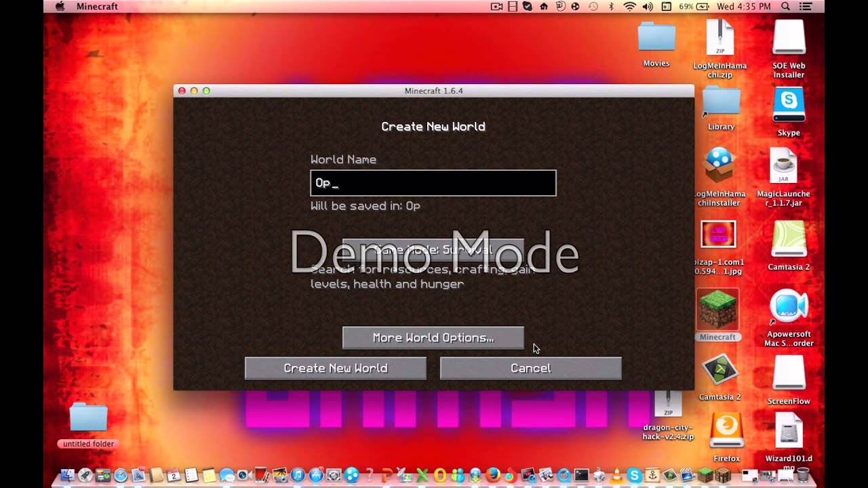Screen dimensions: 868x488
Task: Open the Trash in the Dock
Action: [x=803, y=475]
